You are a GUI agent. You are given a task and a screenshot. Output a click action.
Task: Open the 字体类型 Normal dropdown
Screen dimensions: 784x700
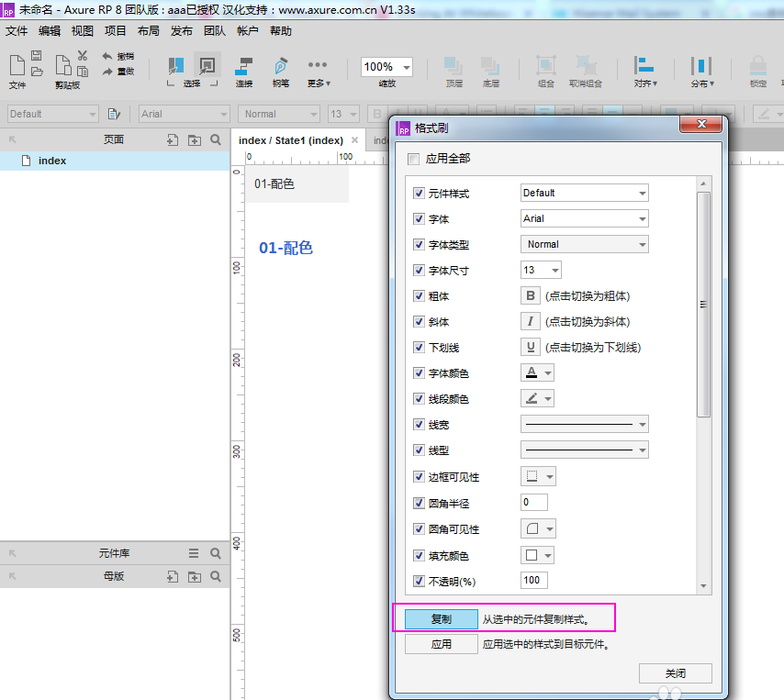[x=584, y=245]
